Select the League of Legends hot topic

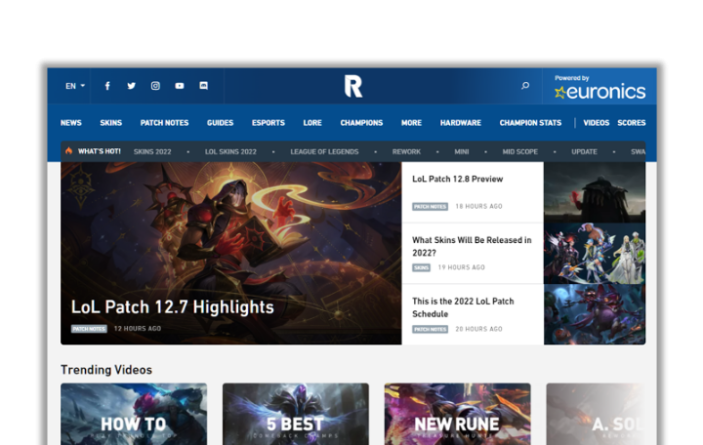324,152
